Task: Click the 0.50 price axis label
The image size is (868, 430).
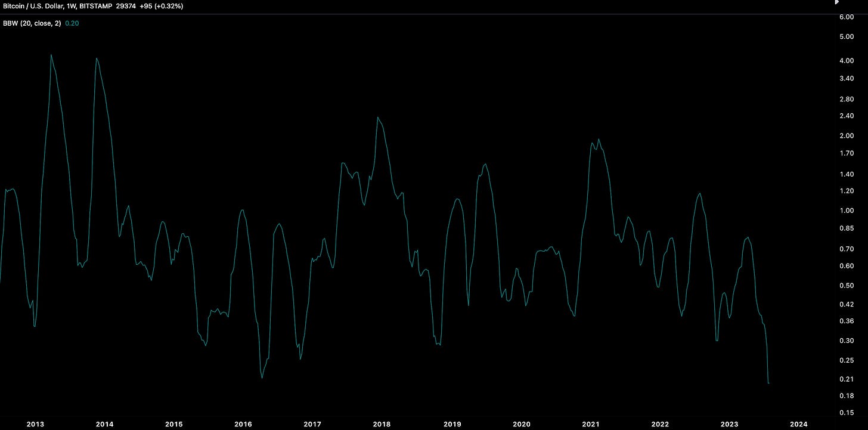Action: click(x=847, y=285)
